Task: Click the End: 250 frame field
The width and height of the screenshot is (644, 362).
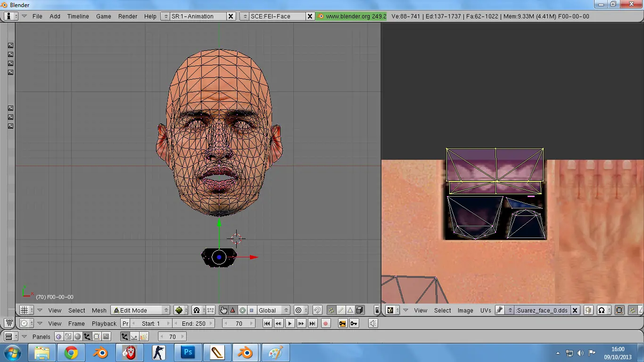Action: 193,323
